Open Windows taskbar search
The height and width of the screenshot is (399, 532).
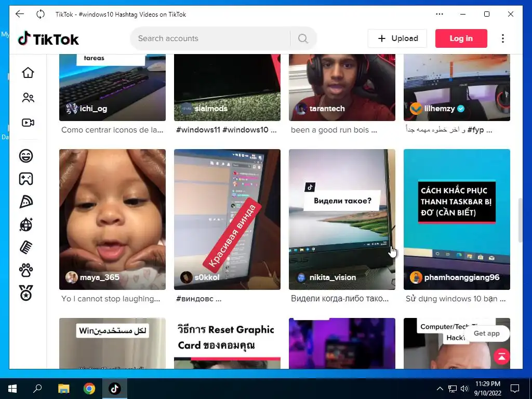[37, 389]
